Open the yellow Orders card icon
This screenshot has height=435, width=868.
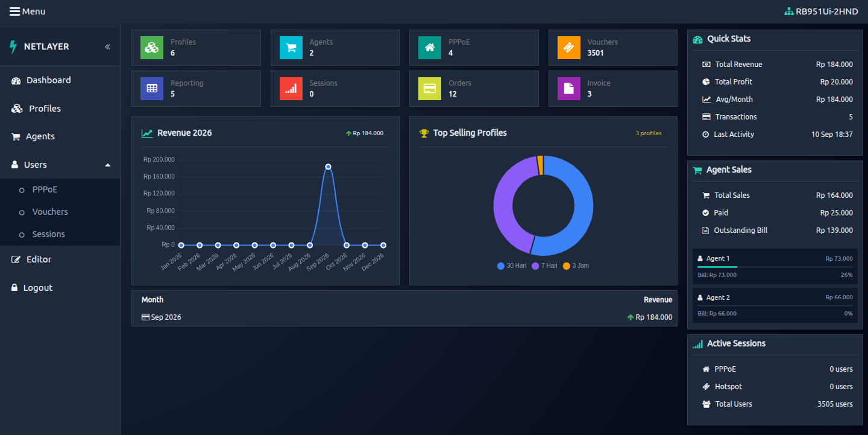(x=430, y=89)
